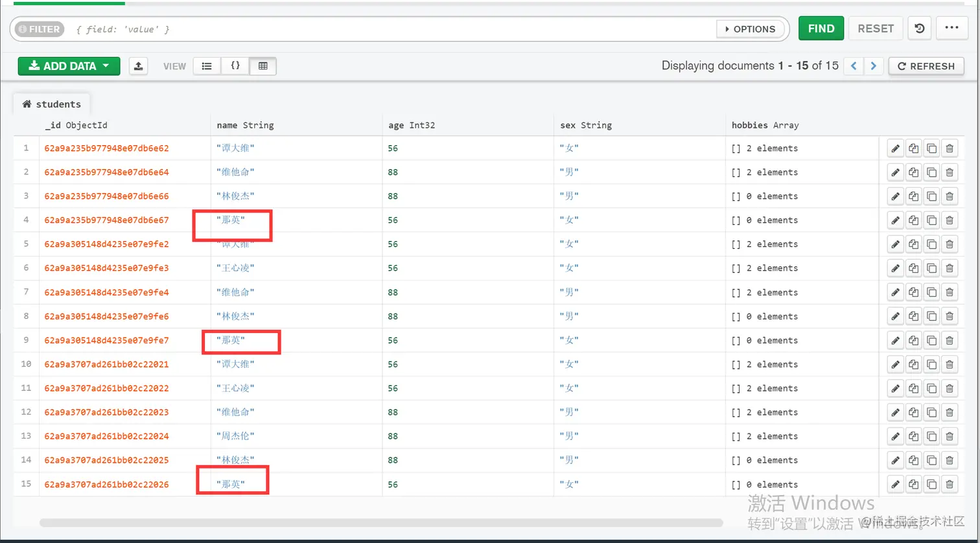
Task: Copy document icon in row 4
Action: pos(913,220)
